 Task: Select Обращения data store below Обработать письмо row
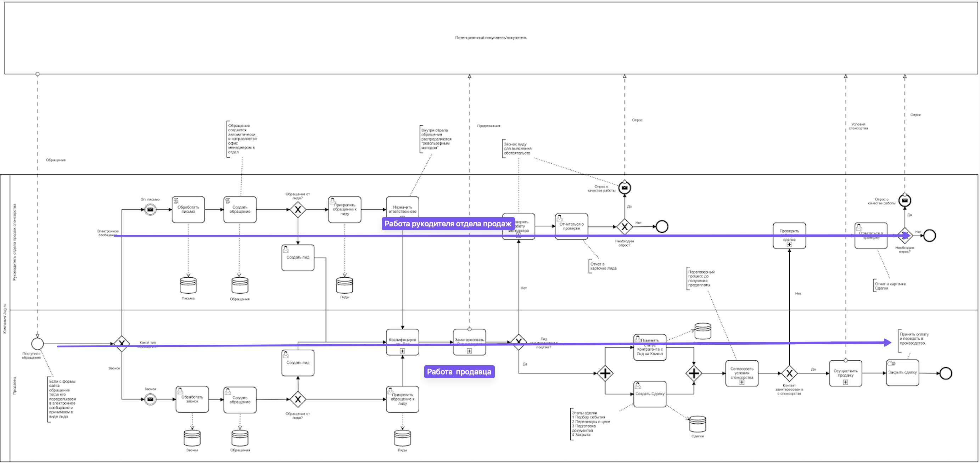pyautogui.click(x=240, y=285)
